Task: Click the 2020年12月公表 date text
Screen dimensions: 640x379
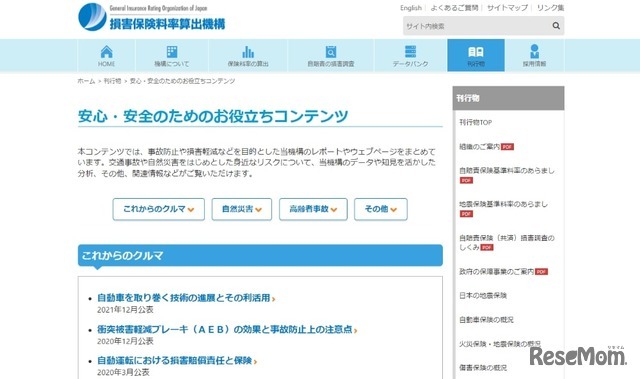Action: coord(125,341)
